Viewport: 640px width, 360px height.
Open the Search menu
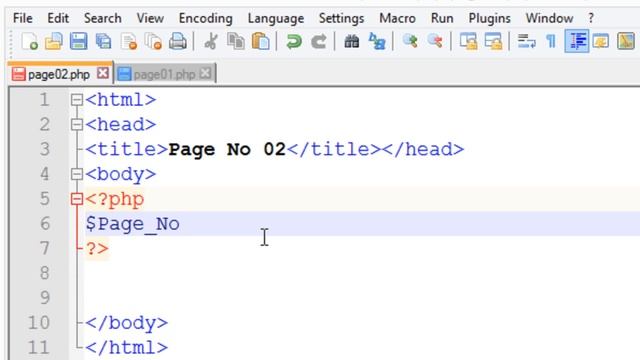tap(102, 18)
